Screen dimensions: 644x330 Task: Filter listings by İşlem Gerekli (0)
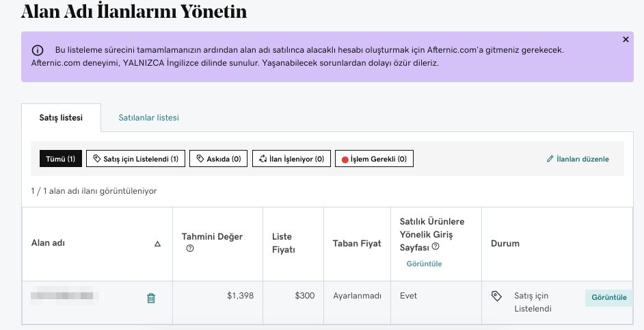coord(374,159)
